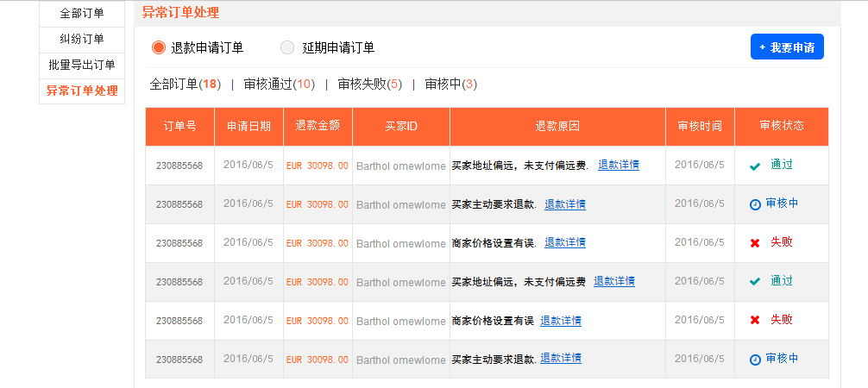
Task: Click EUR 30098.00 amount in the fifth row
Action: tap(318, 321)
